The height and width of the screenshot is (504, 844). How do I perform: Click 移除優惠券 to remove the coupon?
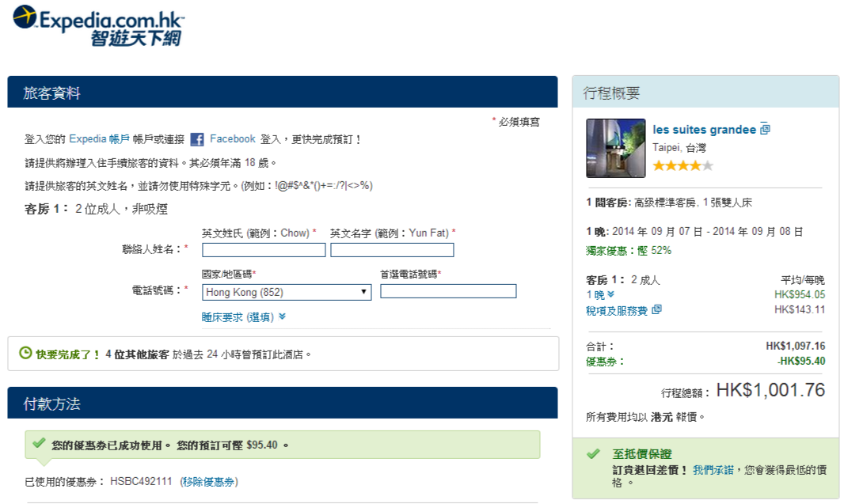pyautogui.click(x=209, y=481)
